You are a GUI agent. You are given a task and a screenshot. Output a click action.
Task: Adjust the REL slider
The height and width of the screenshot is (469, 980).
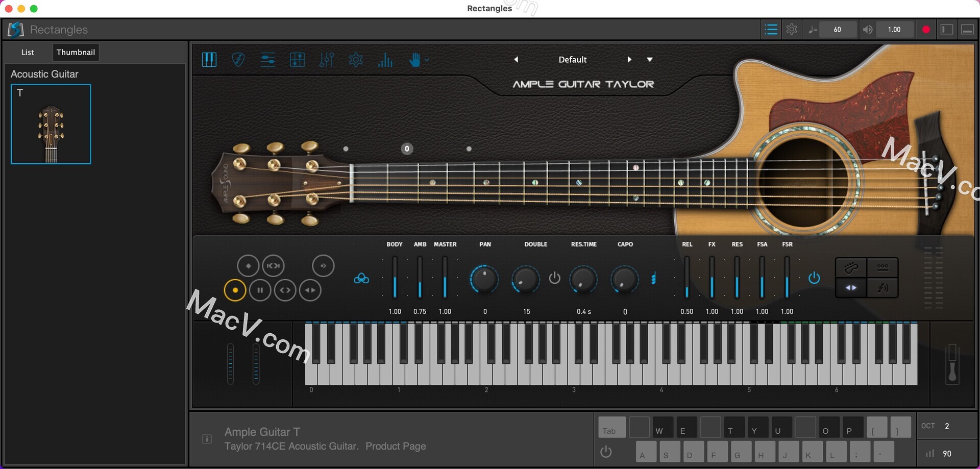(687, 278)
